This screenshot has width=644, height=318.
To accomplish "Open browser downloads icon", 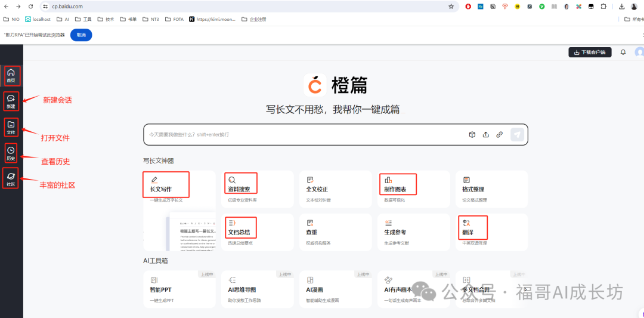I will 622,7.
